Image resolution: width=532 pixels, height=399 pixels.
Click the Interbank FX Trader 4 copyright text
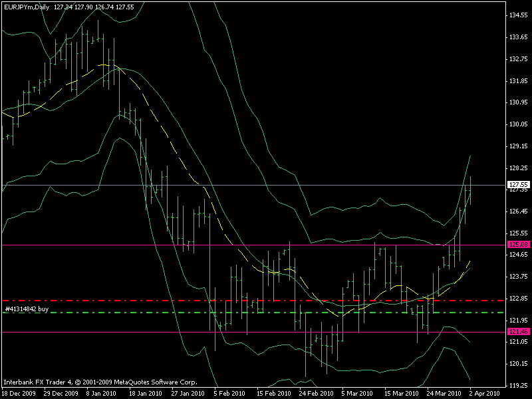pos(100,382)
